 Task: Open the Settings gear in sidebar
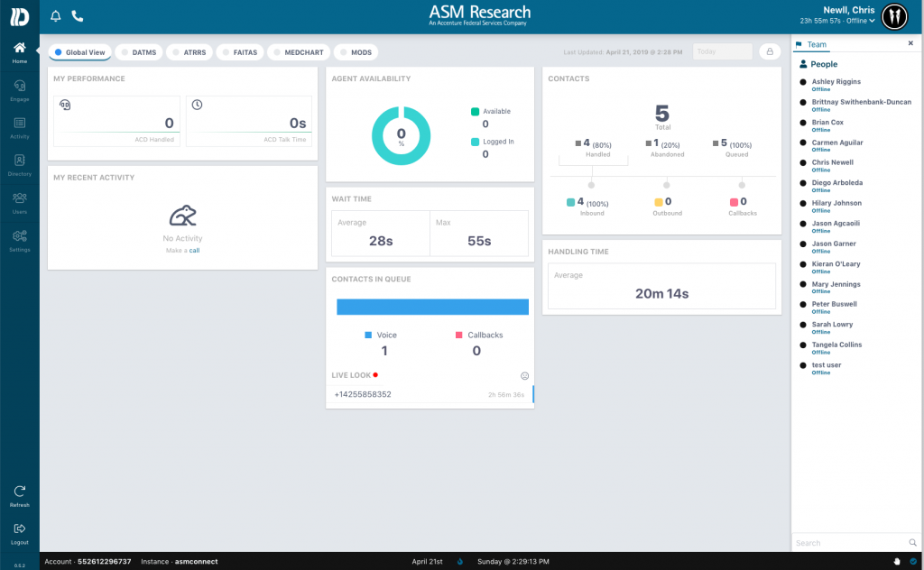click(20, 241)
